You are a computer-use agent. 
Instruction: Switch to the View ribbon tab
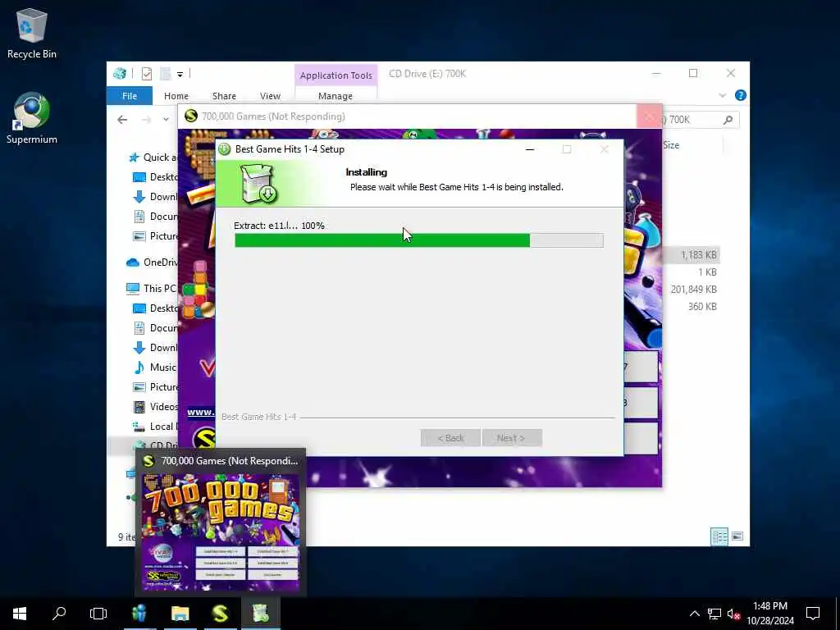(x=270, y=96)
